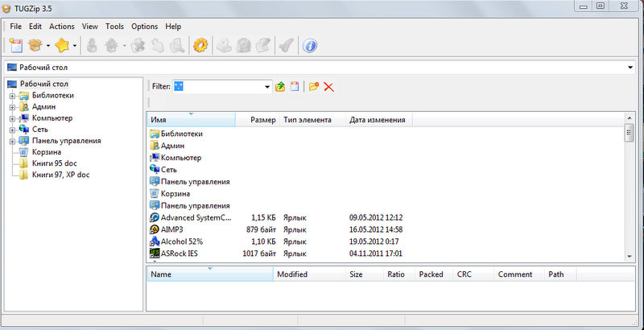The height and width of the screenshot is (330, 644).
Task: Select the ASRock IES shortcut
Action: (174, 254)
